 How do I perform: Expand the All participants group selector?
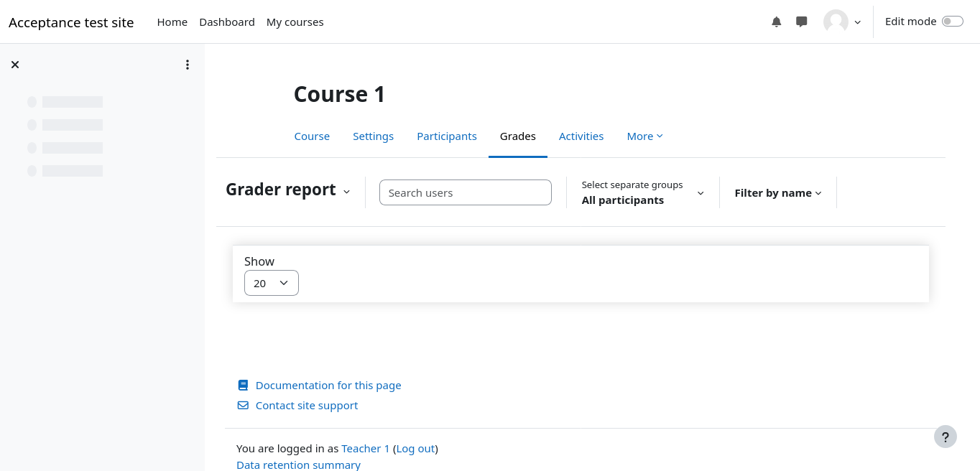pos(642,193)
